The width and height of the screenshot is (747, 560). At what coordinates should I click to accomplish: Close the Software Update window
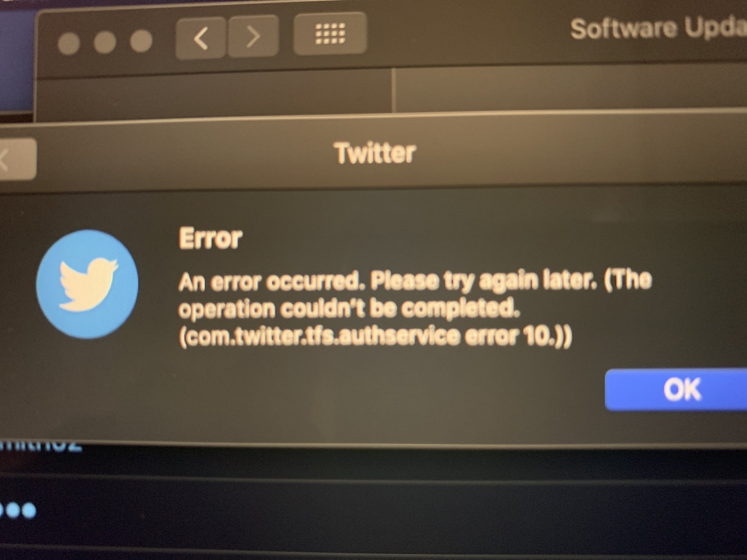point(69,44)
